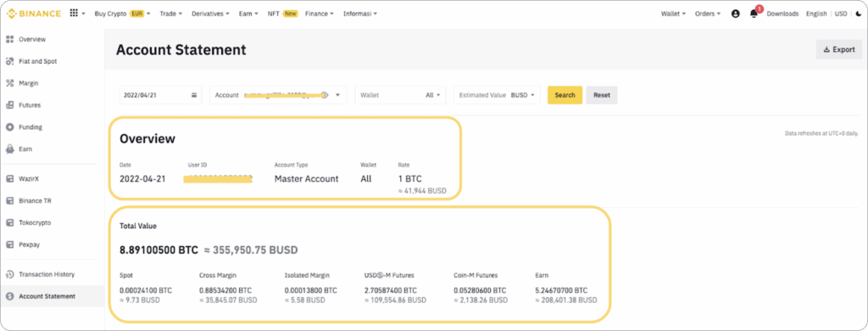Click the Account Statement dollar icon

pos(9,296)
